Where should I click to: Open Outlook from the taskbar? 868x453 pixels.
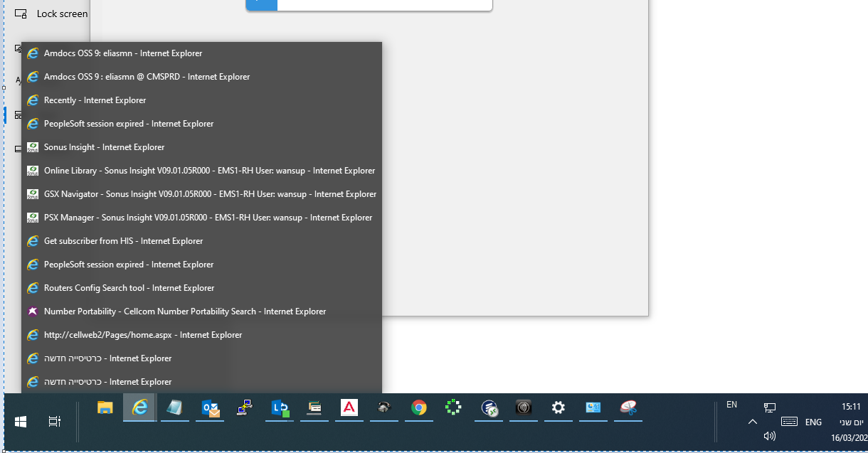pos(210,407)
